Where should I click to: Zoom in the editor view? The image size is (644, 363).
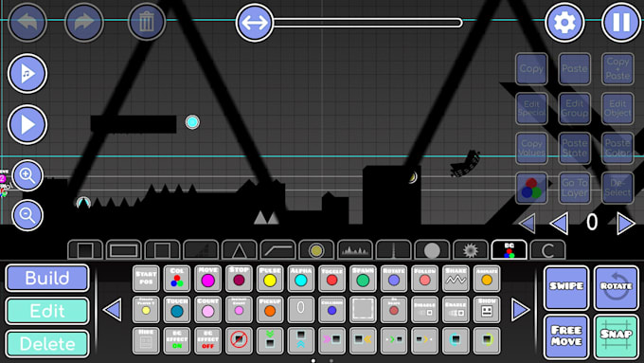27,175
